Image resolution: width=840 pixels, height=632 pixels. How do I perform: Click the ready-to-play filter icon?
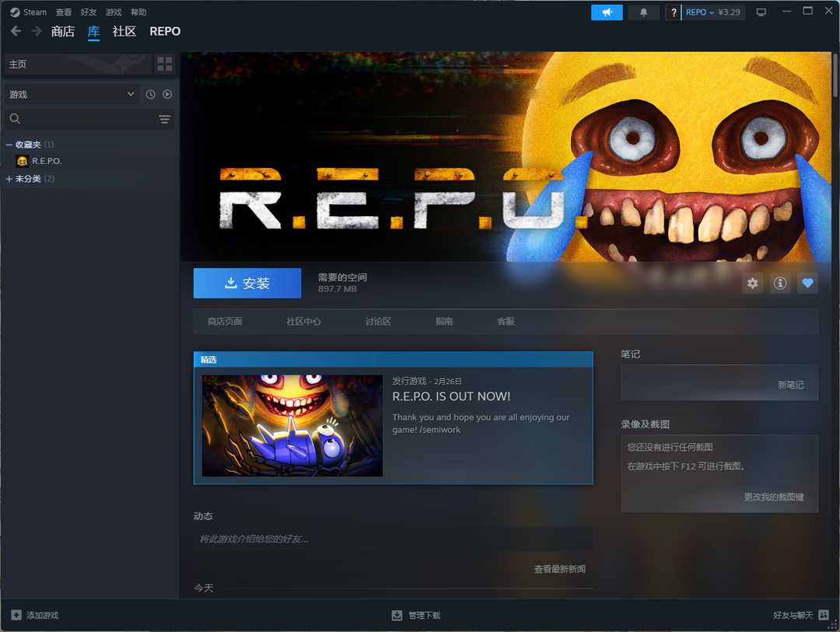[x=167, y=94]
